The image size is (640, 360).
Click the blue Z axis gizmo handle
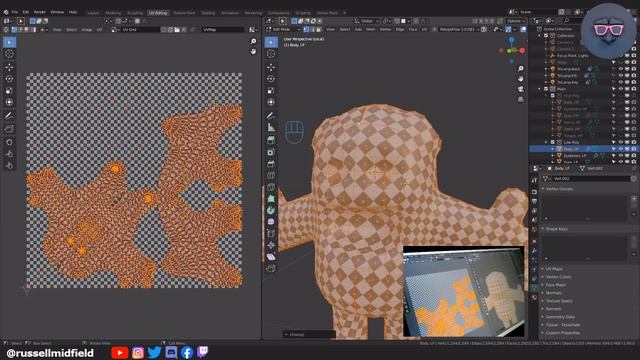point(511,40)
